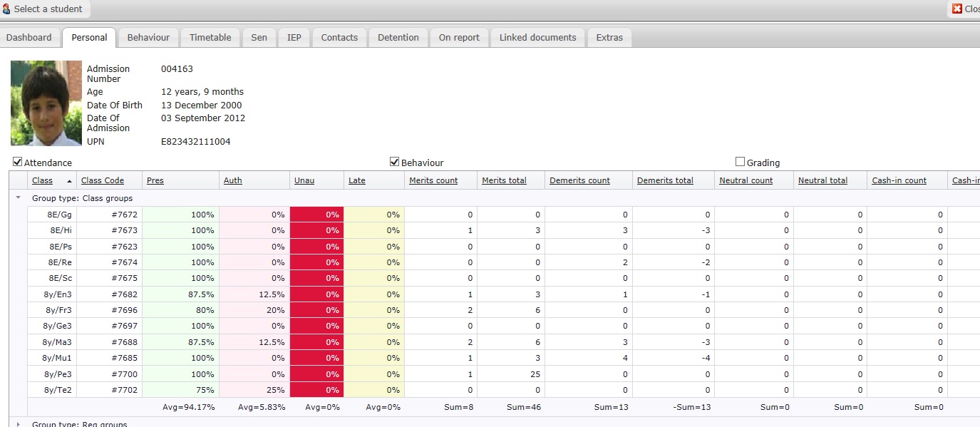980x427 pixels.
Task: Uncheck the Behaviour checkbox
Action: [394, 162]
